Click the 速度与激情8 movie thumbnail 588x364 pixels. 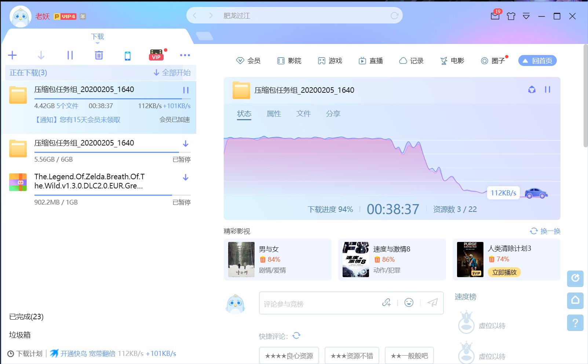coord(355,259)
